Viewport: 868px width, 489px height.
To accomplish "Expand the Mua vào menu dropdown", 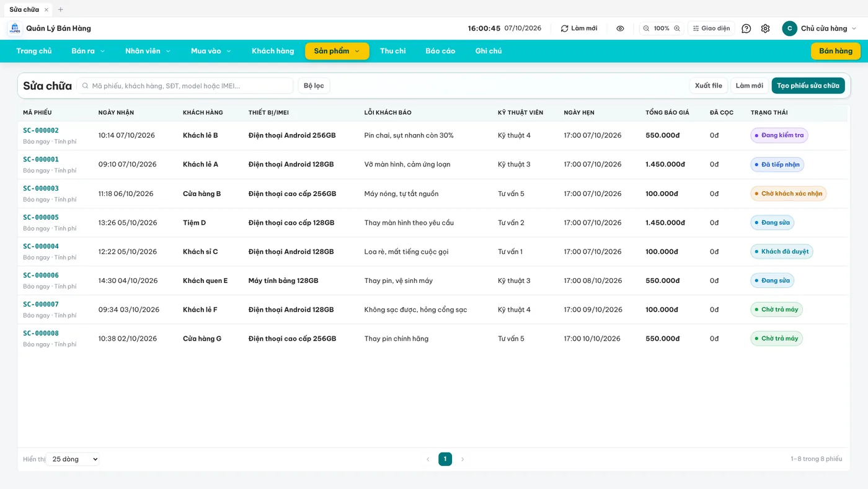I will [211, 51].
